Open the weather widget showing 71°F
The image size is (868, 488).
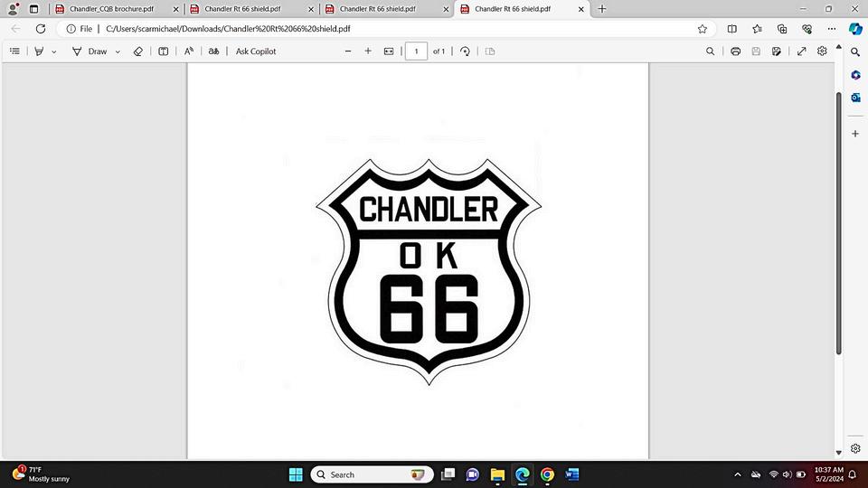[42, 474]
